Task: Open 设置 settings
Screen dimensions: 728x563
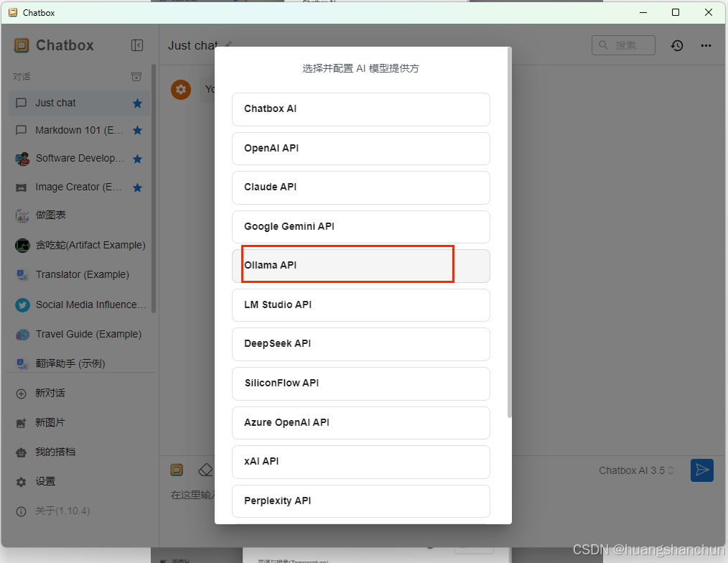Action: click(x=79, y=482)
